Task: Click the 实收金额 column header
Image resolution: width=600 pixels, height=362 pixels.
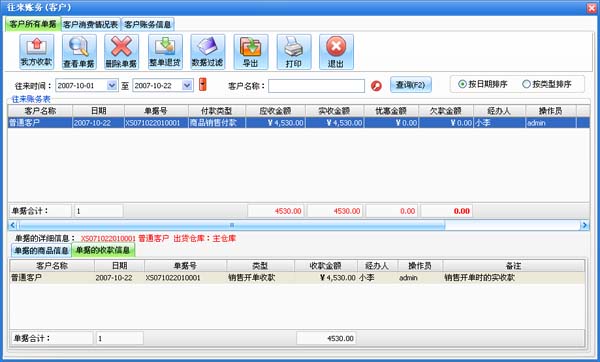Action: [x=334, y=111]
